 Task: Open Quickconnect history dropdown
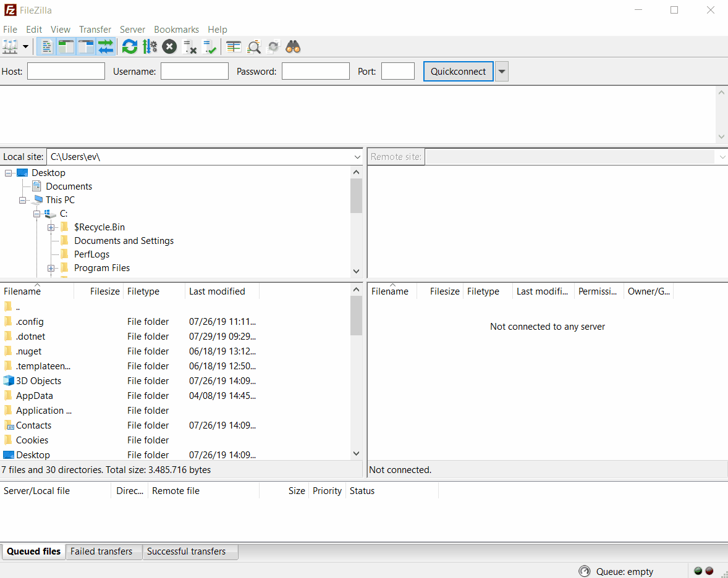click(x=502, y=72)
